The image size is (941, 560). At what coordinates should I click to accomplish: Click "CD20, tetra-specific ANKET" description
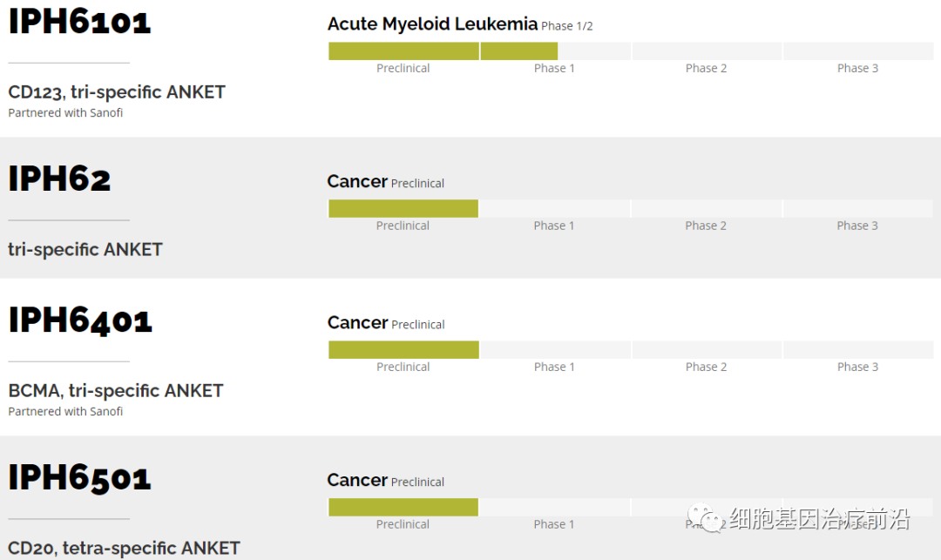pos(124,548)
